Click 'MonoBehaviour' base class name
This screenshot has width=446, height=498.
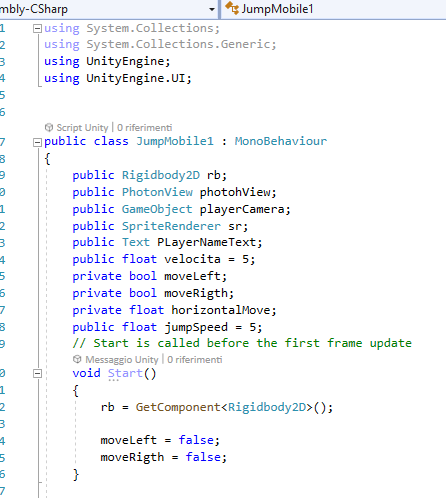tap(281, 141)
